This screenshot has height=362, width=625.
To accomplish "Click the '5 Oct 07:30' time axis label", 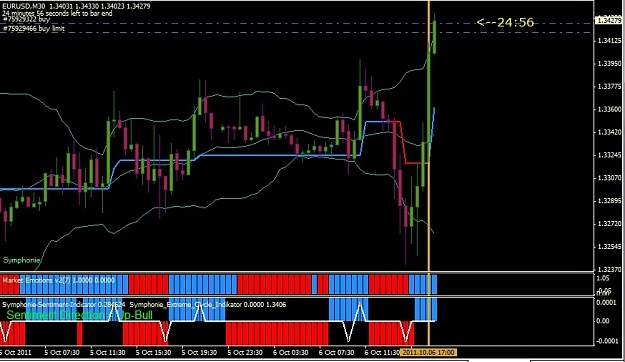I will pyautogui.click(x=62, y=353).
